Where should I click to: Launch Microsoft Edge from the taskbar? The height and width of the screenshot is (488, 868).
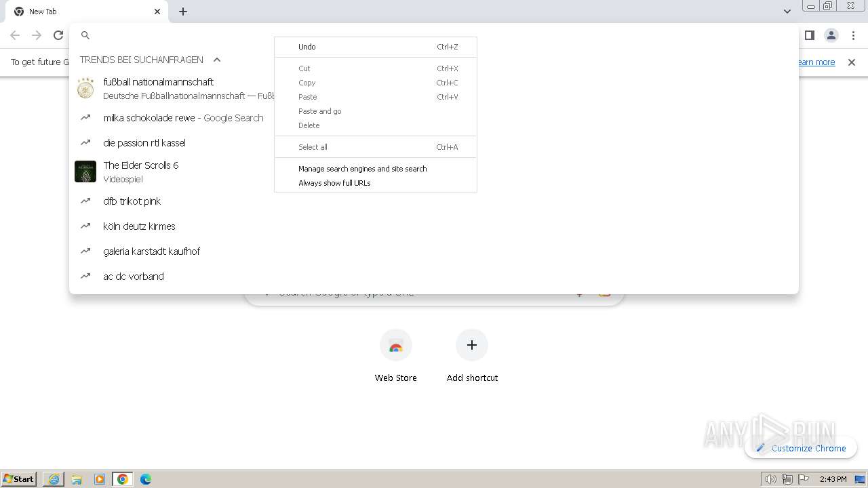146,479
